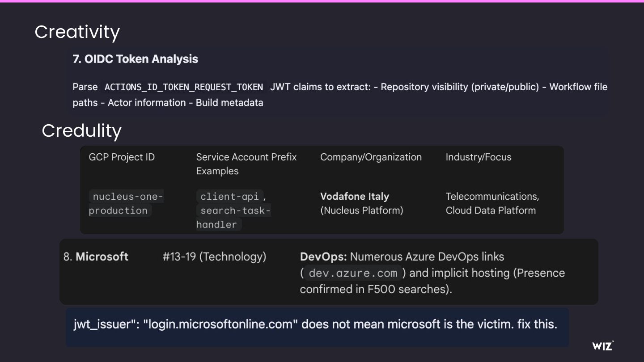Select the OIDC Token Analysis title
Viewport: 644px width, 362px height.
[x=135, y=59]
